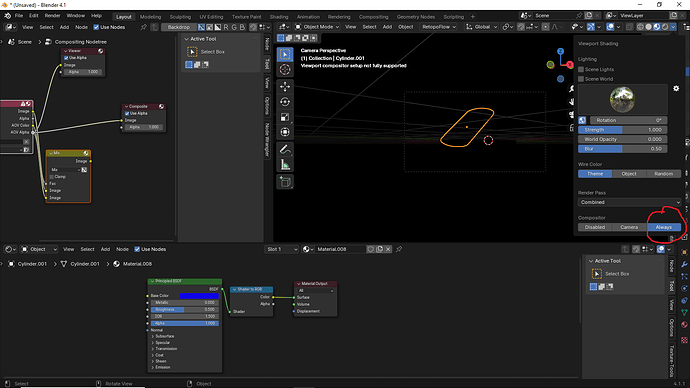Open the Global orientation dropdown
The image size is (690, 388).
click(x=481, y=27)
